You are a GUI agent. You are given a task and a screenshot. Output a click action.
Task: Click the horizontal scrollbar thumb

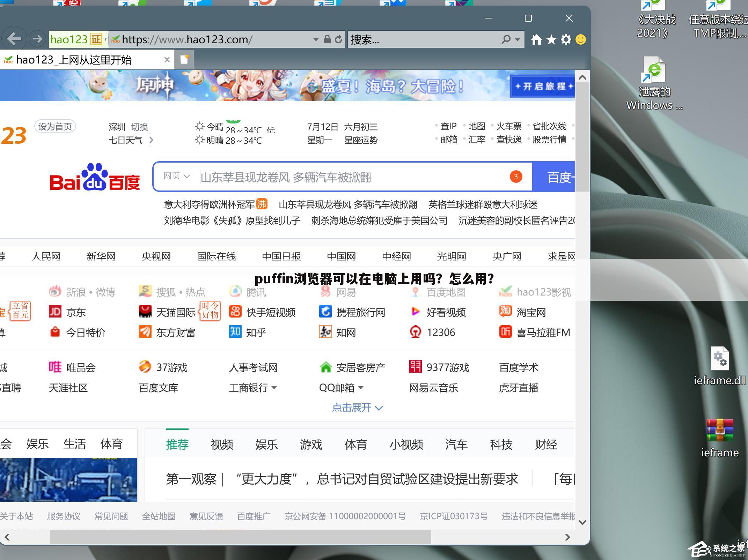[241, 537]
